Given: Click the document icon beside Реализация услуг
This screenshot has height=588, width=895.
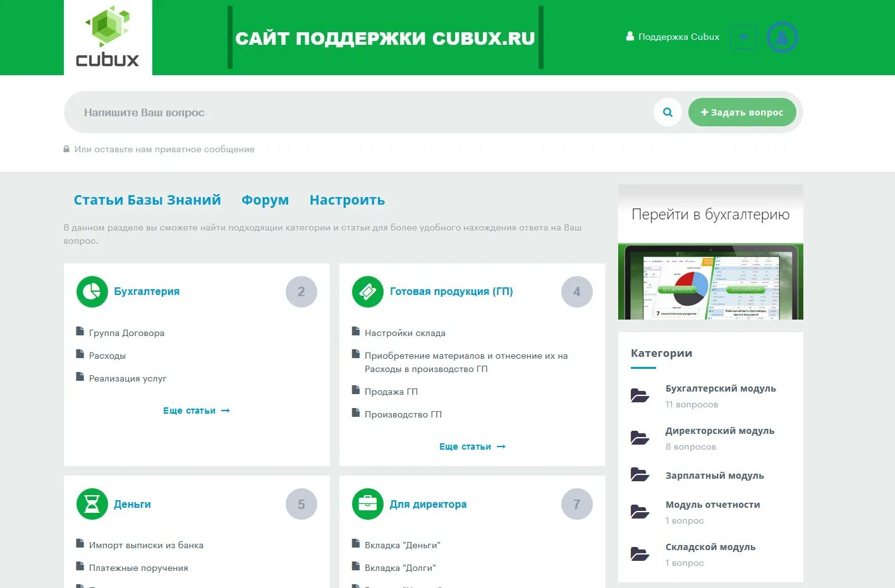Looking at the screenshot, I should tap(80, 377).
